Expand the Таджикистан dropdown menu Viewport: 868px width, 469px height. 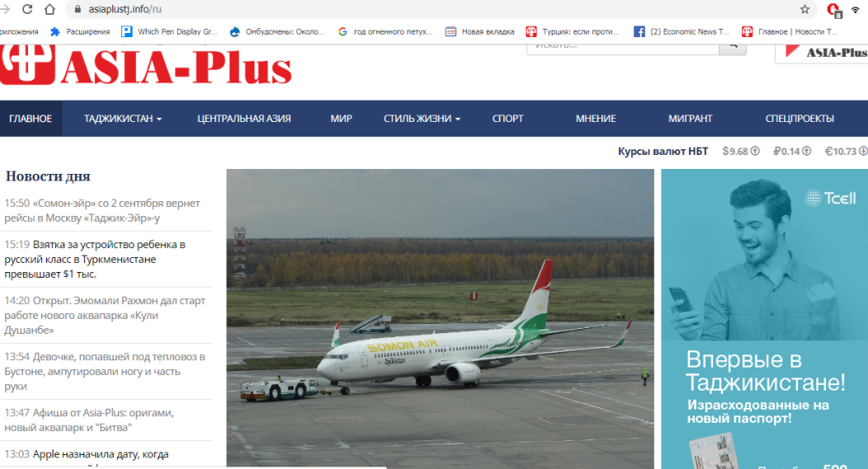tap(123, 119)
